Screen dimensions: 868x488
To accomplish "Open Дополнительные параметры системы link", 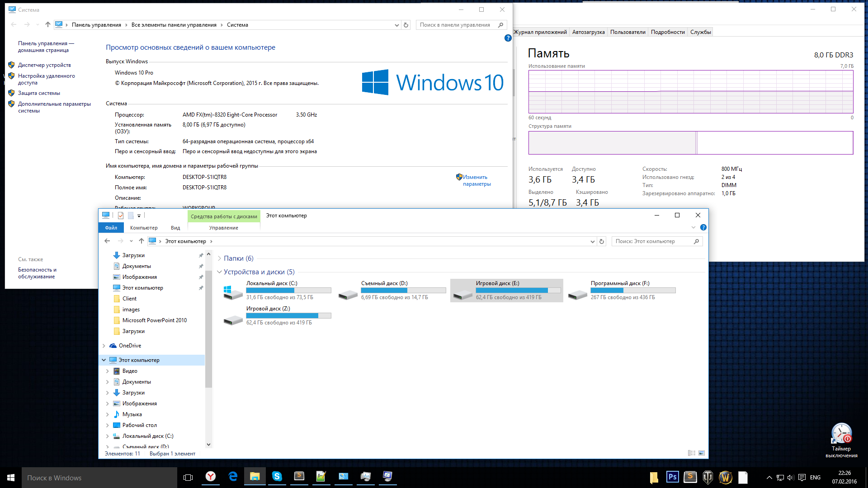I will point(54,107).
